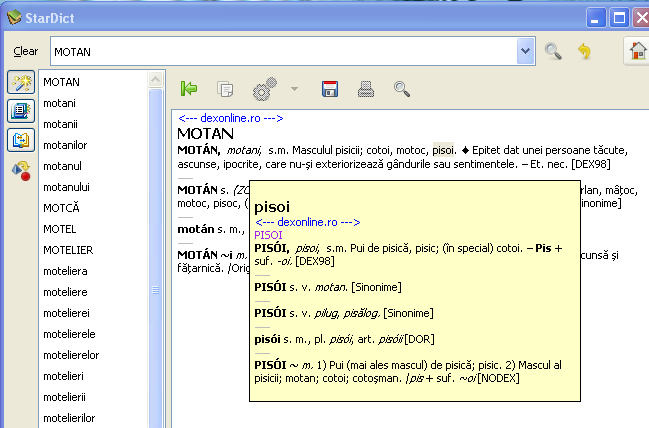Screen dimensions: 649x428
Task: Click the gears pronounce icon
Action: pos(264,89)
